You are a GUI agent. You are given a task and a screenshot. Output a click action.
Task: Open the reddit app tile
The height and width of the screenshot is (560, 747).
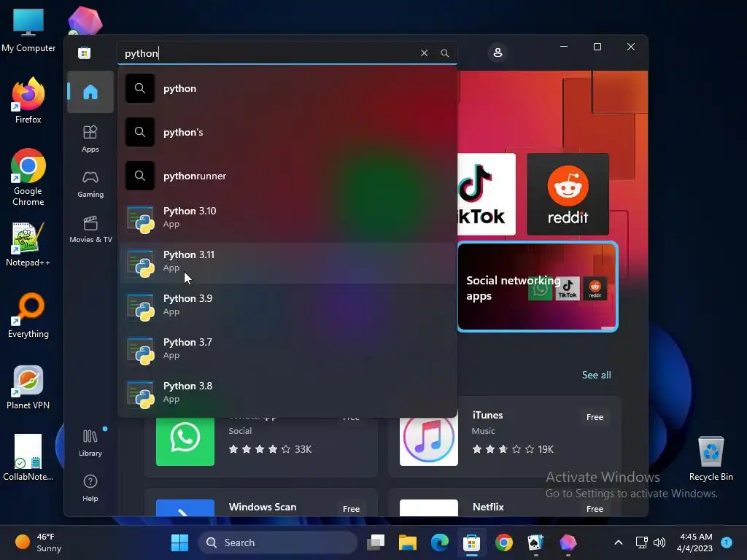[568, 194]
